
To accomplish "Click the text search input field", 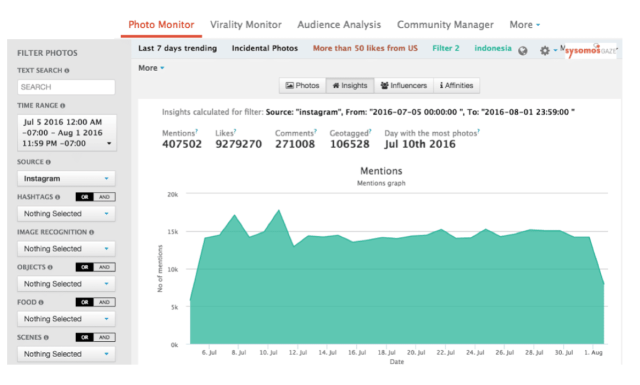I will [66, 87].
